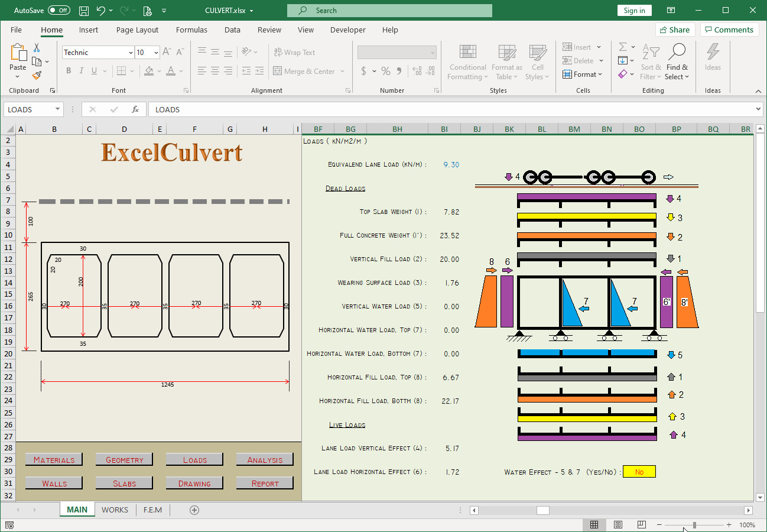Click the ANALYSIS button
The height and width of the screenshot is (532, 767).
coord(264,459)
